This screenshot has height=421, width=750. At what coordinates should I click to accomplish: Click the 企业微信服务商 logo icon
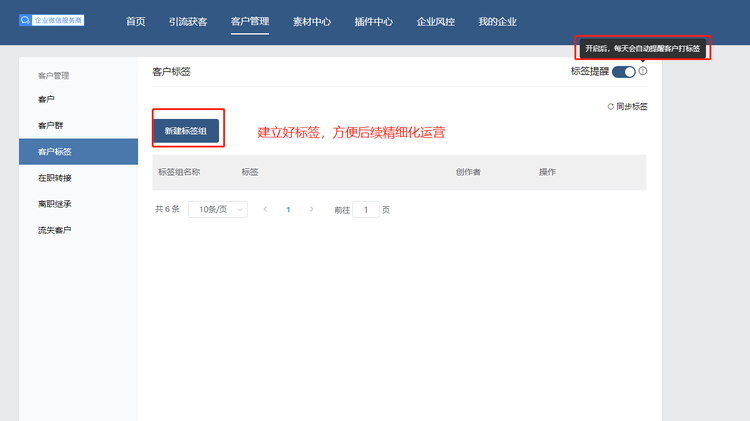pyautogui.click(x=25, y=20)
